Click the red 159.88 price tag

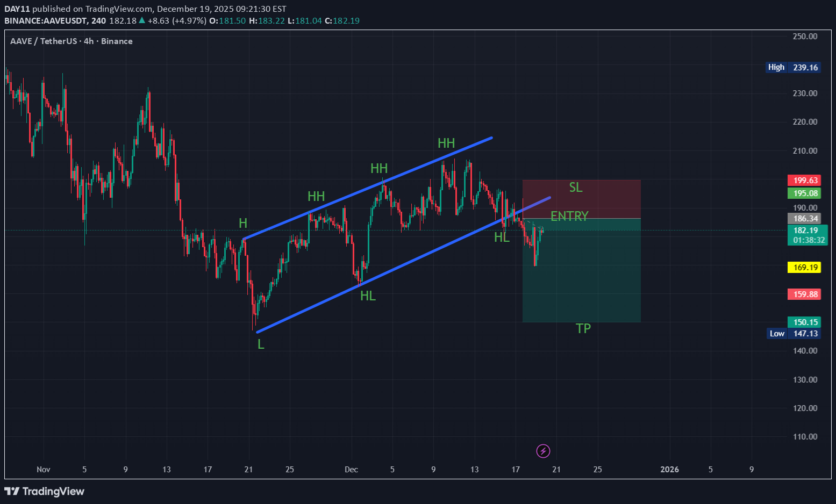(x=804, y=294)
